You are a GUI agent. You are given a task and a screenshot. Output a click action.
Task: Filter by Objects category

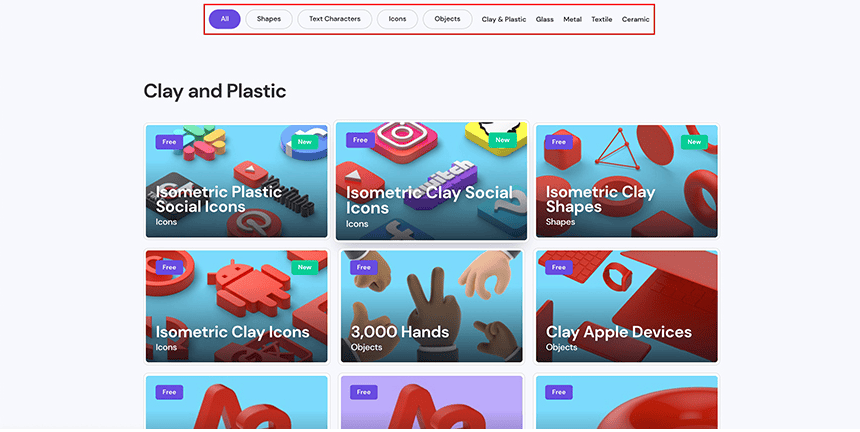(x=447, y=19)
